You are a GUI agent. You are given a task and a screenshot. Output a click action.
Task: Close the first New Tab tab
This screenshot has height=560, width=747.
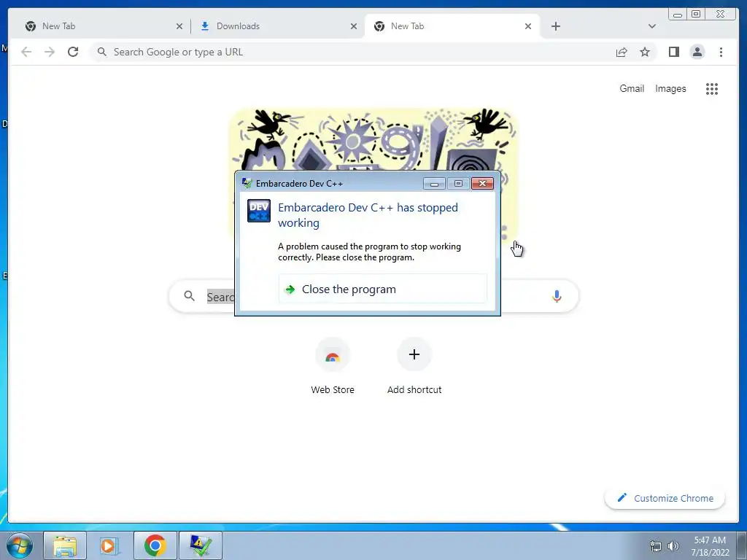[x=179, y=26]
